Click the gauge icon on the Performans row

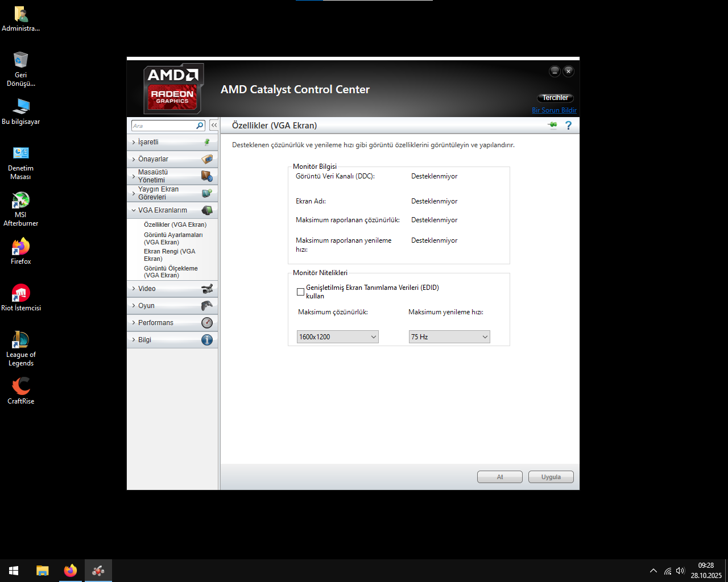[207, 323]
